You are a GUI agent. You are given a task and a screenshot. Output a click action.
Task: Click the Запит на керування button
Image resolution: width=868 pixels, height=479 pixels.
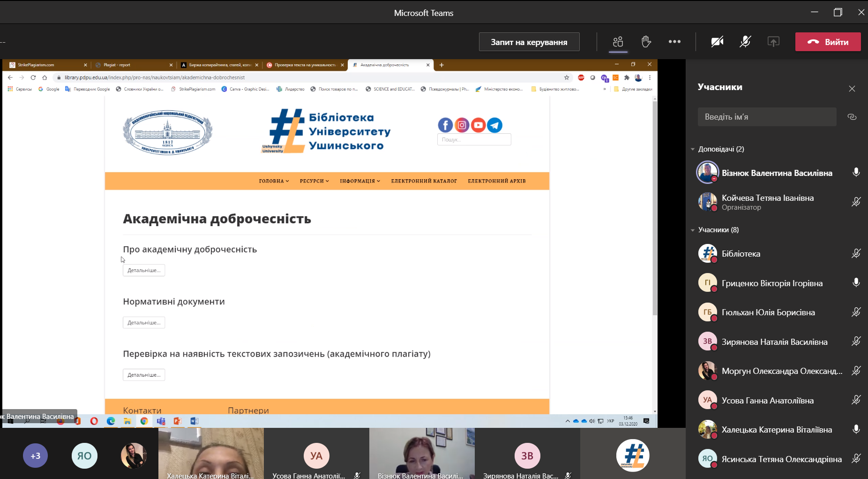[x=529, y=42]
